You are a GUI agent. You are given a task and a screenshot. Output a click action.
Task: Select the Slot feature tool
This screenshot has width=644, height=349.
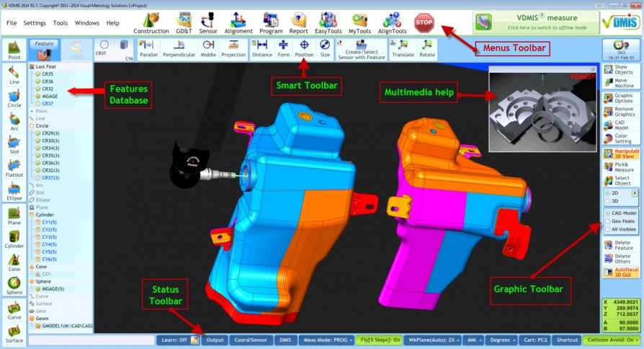pos(14,145)
